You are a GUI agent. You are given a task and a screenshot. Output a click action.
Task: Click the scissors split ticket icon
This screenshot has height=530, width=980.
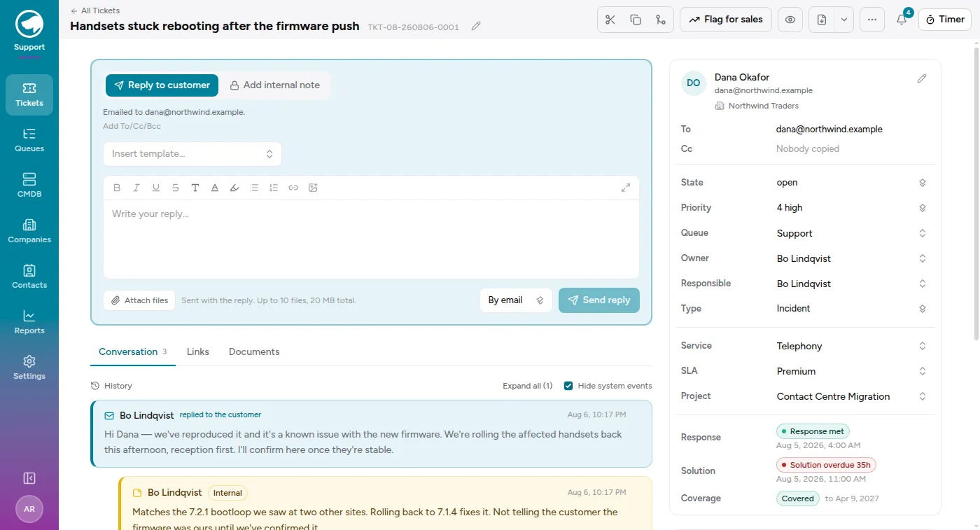pyautogui.click(x=610, y=20)
